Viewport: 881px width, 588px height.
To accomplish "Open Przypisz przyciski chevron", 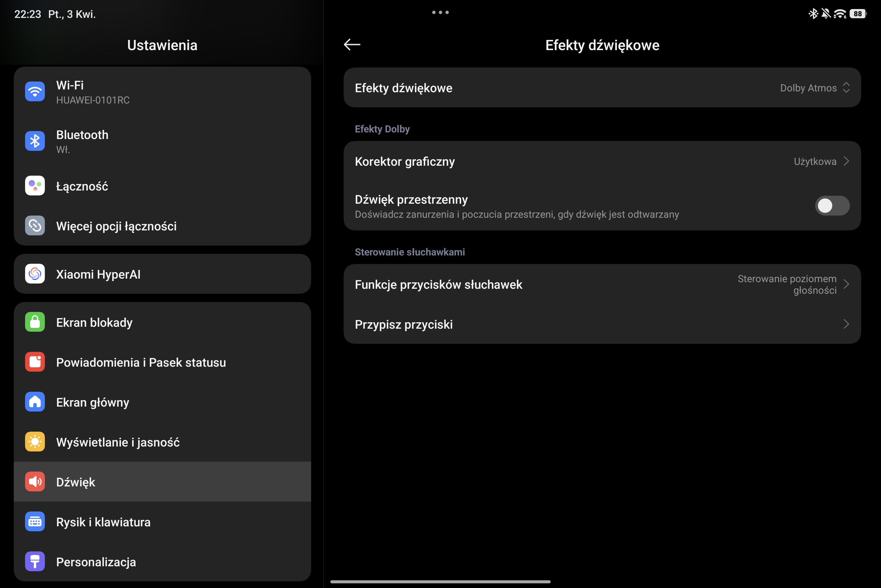I will tap(846, 324).
